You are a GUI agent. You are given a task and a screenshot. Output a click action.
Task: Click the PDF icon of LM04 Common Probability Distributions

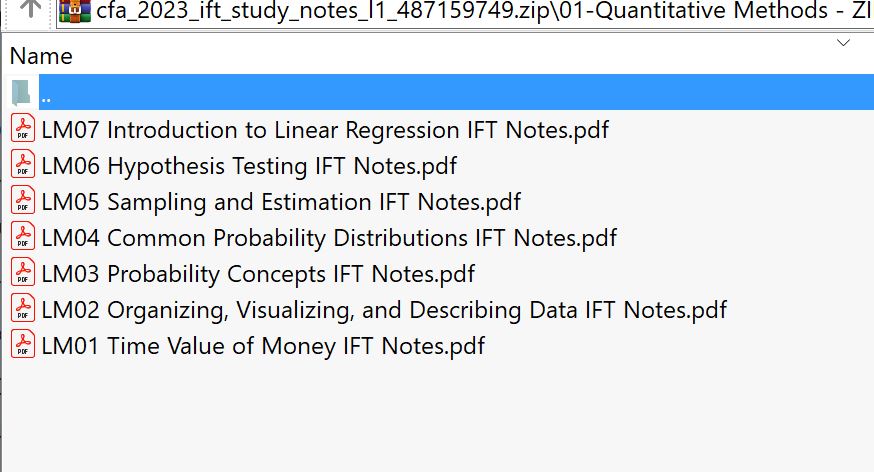point(22,237)
